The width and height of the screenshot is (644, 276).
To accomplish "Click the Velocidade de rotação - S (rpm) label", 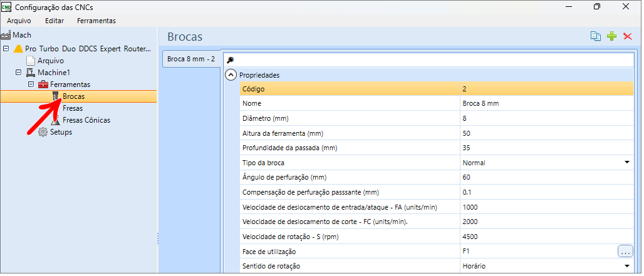I will (291, 237).
